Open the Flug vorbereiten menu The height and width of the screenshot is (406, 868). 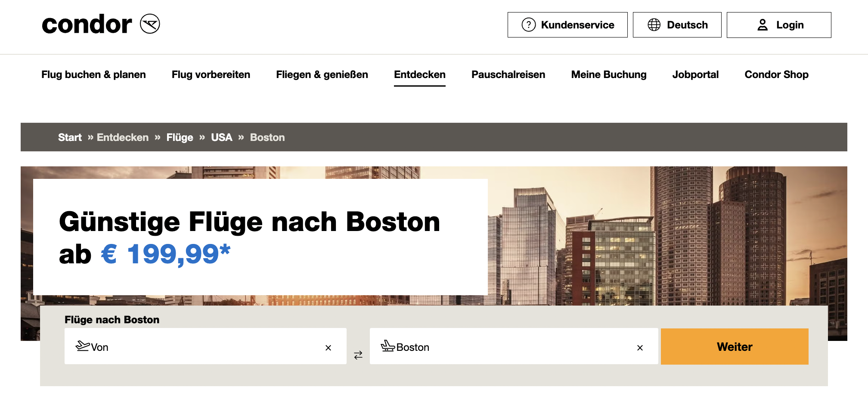(211, 75)
